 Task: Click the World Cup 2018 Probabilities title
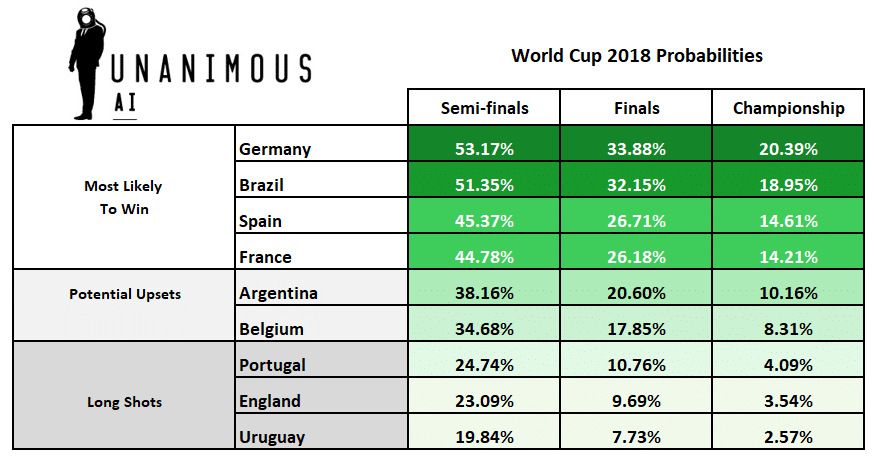[636, 55]
